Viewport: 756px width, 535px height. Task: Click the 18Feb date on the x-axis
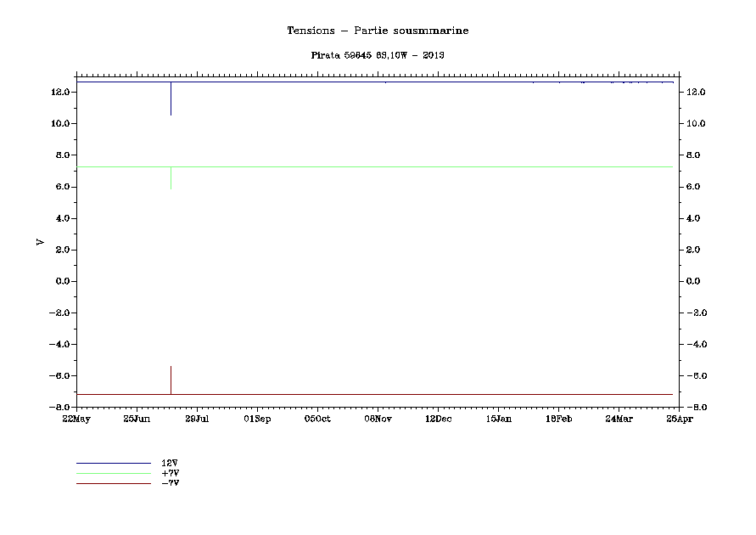[558, 419]
